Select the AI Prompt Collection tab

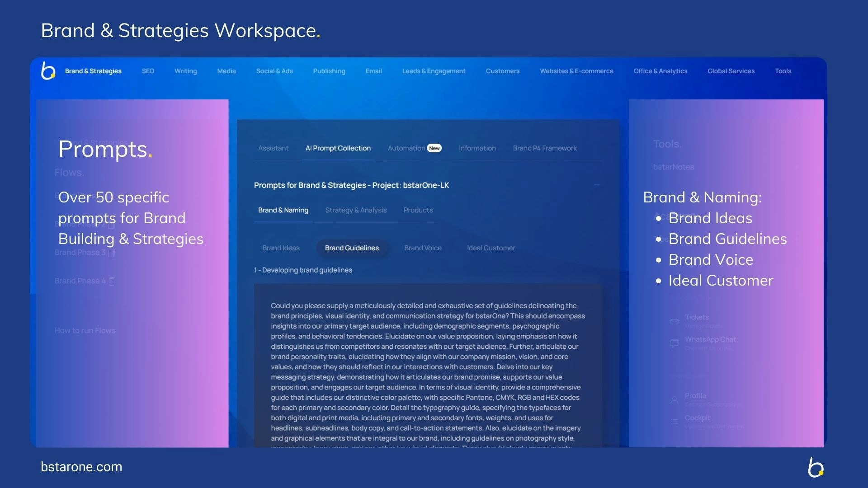click(x=338, y=148)
